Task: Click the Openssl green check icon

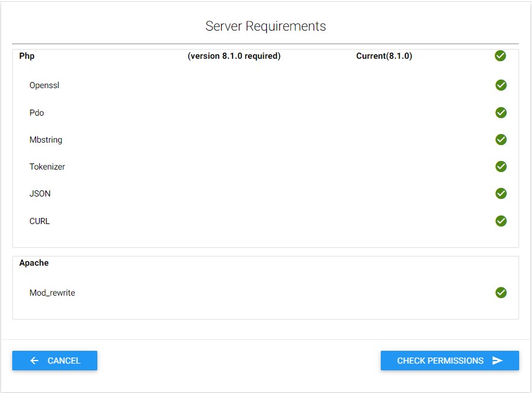Action: (501, 85)
